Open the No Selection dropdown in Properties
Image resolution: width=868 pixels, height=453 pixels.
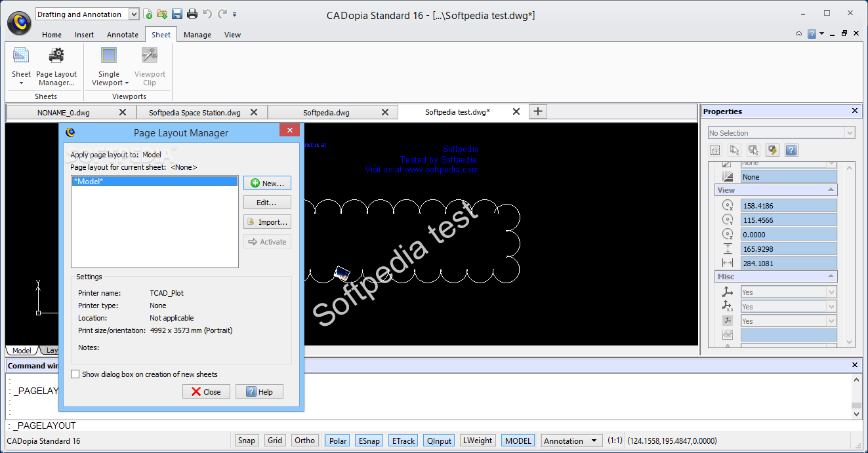(850, 133)
